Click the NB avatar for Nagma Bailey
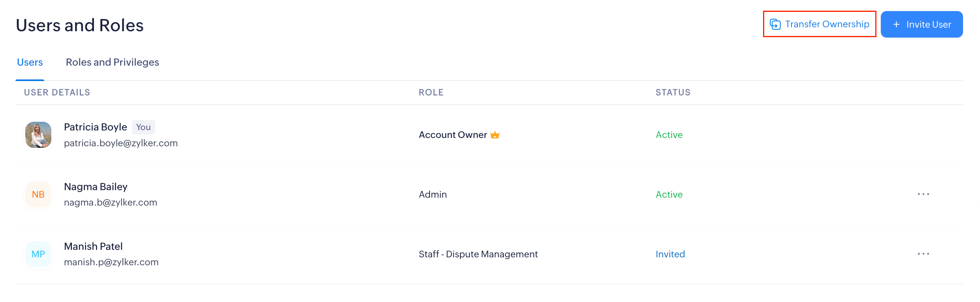 pos(38,194)
